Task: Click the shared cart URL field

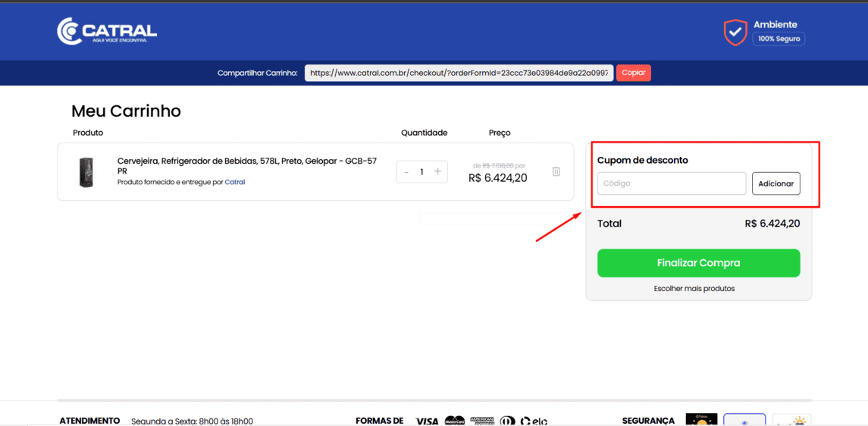Action: 459,73
